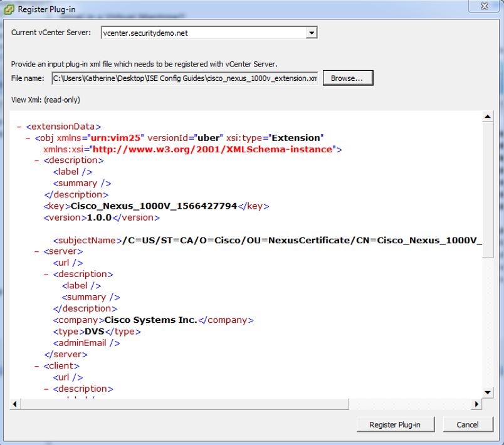Click the vertical scrollbar down arrow
Image resolution: width=504 pixels, height=445 pixels.
point(488,392)
